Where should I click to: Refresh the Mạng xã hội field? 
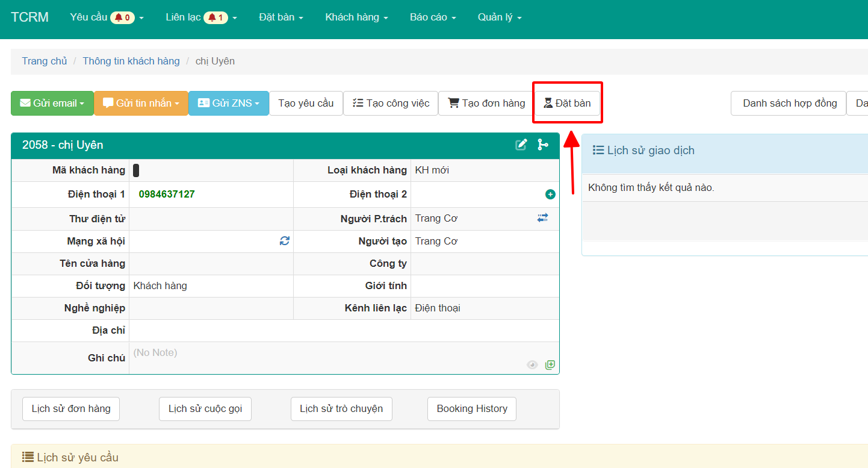click(x=285, y=241)
